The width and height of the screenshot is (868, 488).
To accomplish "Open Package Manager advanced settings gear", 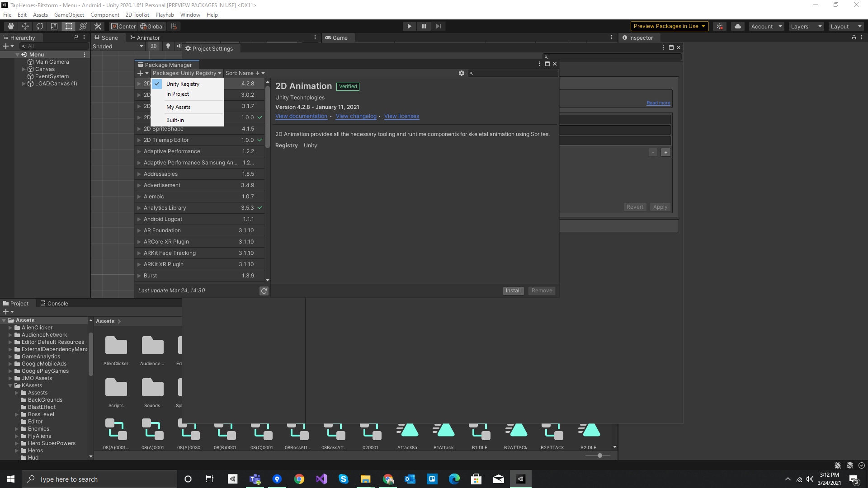I will 462,73.
